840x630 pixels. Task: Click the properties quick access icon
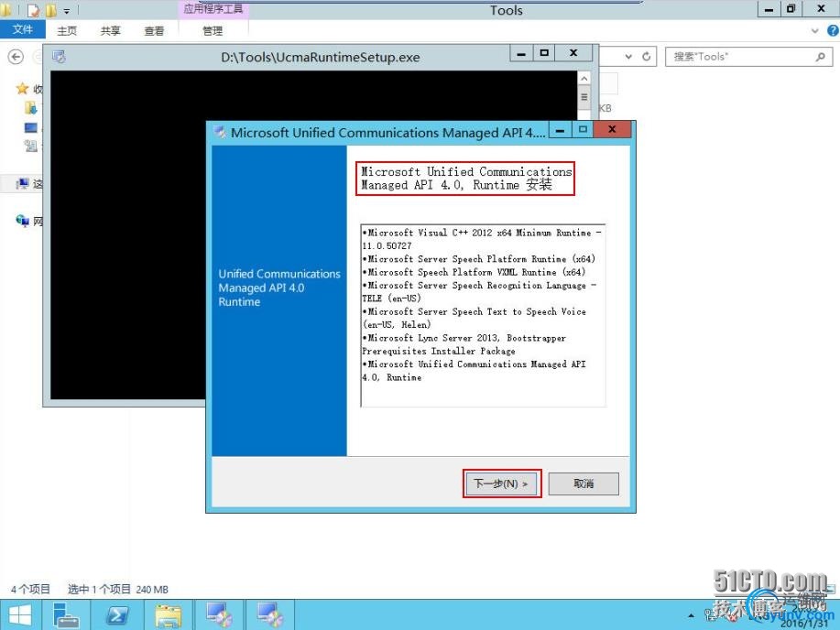33,10
